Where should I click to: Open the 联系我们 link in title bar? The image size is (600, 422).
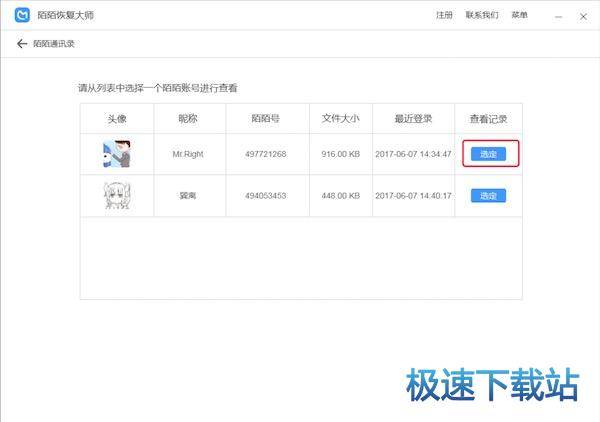click(x=482, y=15)
